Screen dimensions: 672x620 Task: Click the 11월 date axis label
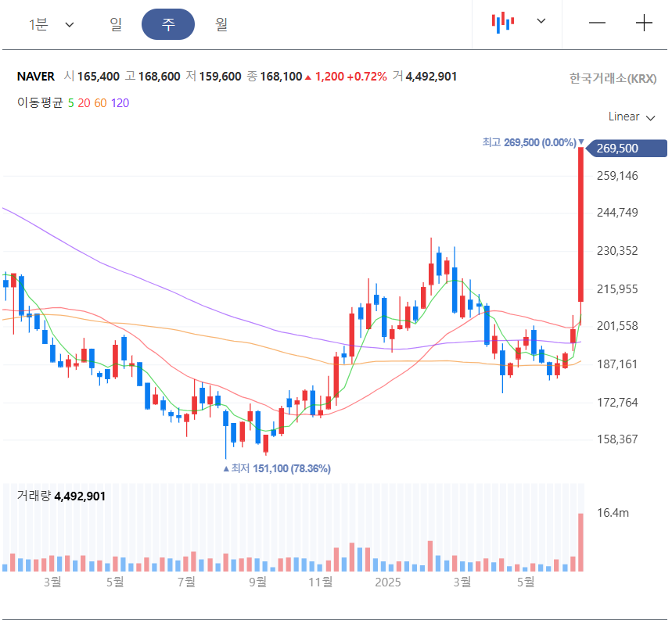(x=321, y=582)
